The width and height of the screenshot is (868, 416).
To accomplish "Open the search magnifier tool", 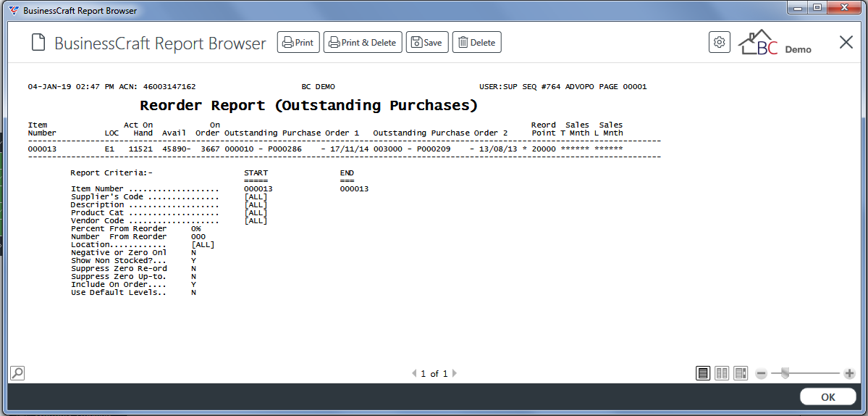I will (x=17, y=373).
